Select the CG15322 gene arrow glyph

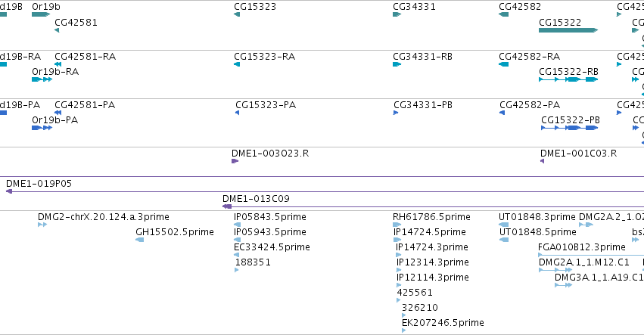pyautogui.click(x=568, y=30)
